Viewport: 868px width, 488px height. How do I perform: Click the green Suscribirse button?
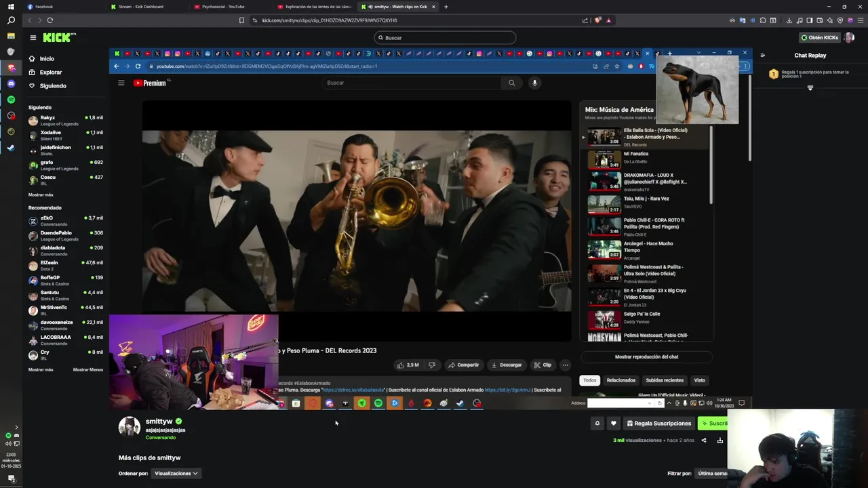point(713,424)
